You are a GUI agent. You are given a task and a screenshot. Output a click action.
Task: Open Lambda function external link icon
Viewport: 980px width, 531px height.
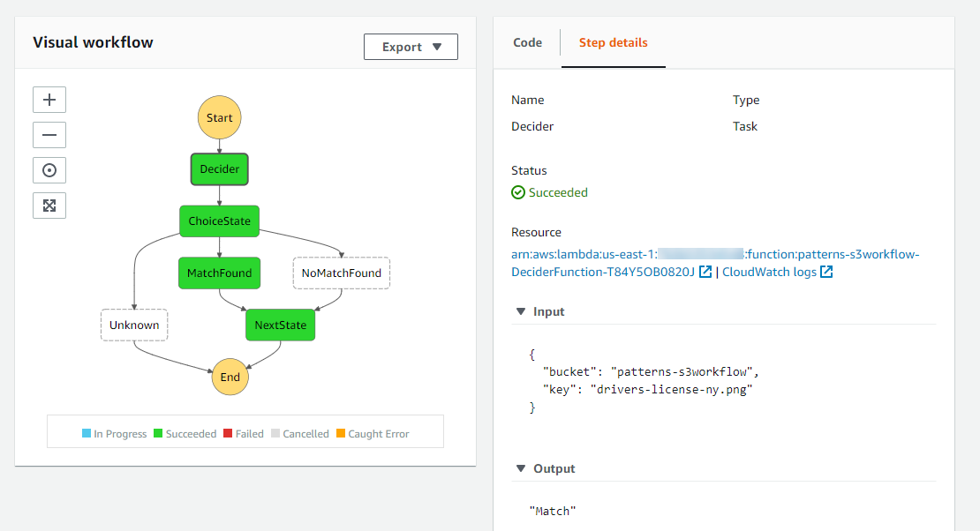pos(705,272)
